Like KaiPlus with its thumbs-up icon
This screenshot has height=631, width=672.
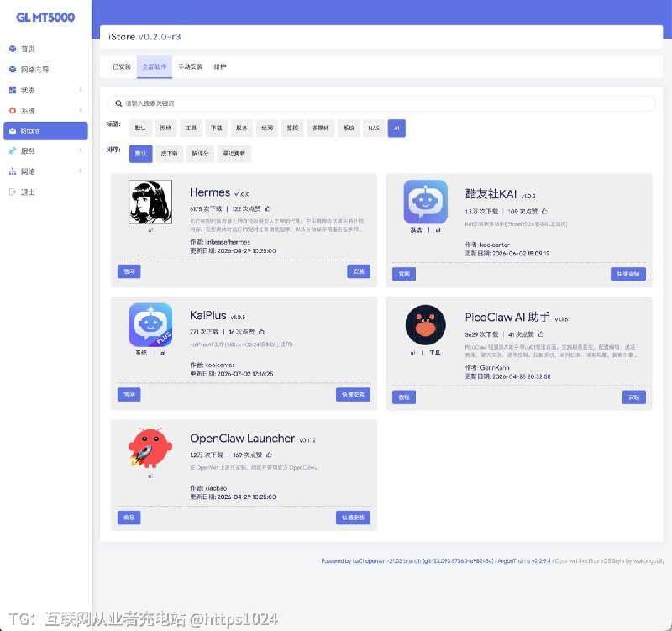click(261, 332)
